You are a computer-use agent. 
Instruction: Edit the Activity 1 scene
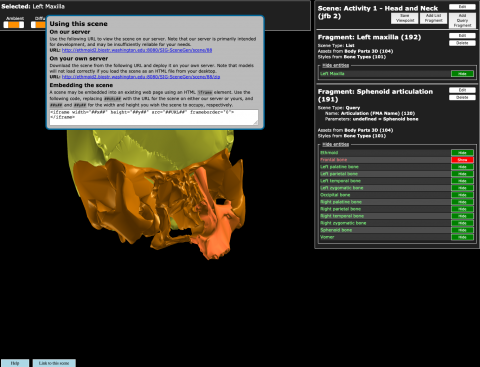click(x=462, y=7)
